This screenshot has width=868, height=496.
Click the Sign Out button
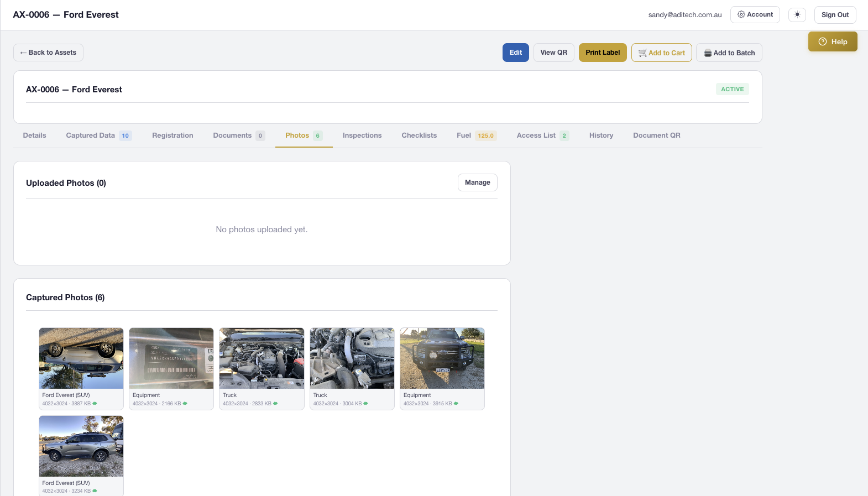pyautogui.click(x=835, y=15)
